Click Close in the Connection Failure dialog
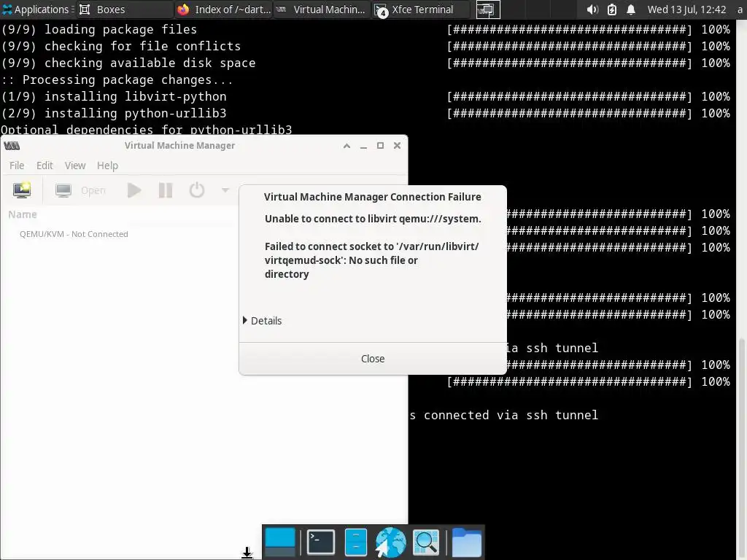 pyautogui.click(x=373, y=359)
